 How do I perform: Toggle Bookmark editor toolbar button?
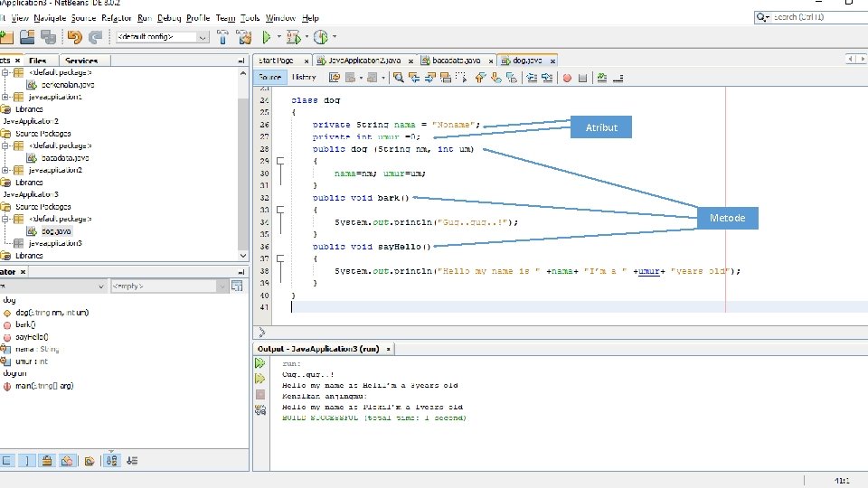pos(512,78)
